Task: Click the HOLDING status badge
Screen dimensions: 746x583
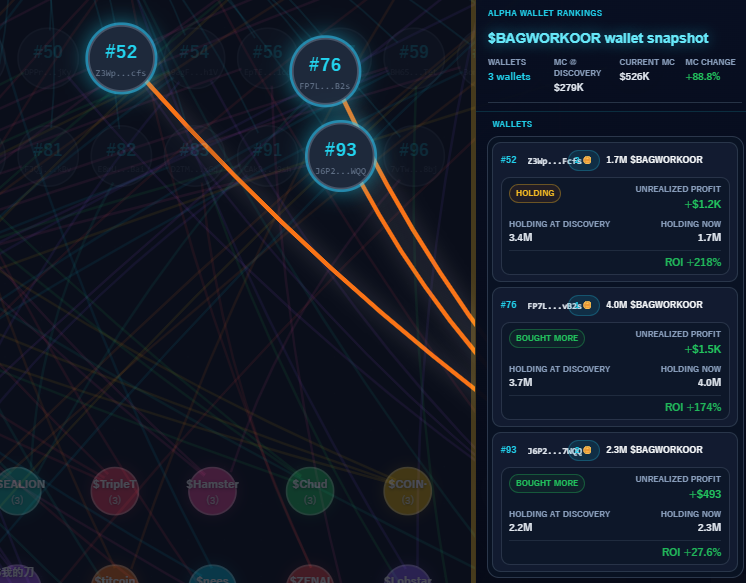Action: 535,193
